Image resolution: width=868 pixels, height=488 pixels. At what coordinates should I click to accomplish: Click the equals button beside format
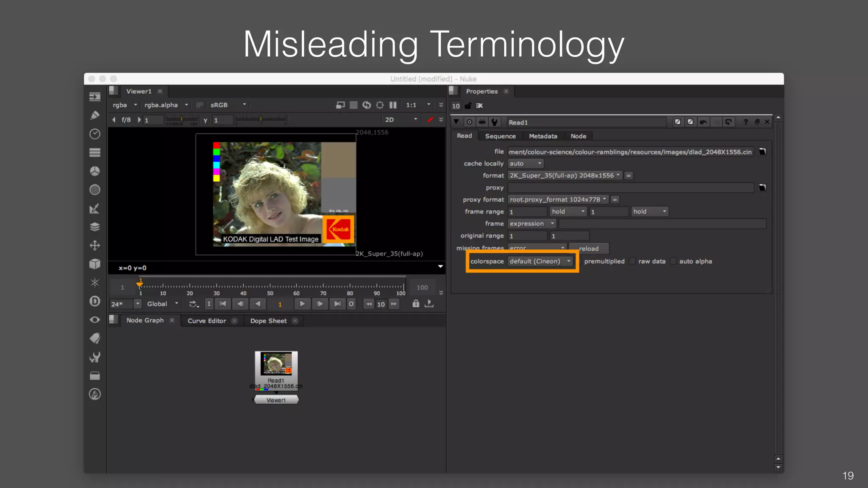pyautogui.click(x=629, y=175)
